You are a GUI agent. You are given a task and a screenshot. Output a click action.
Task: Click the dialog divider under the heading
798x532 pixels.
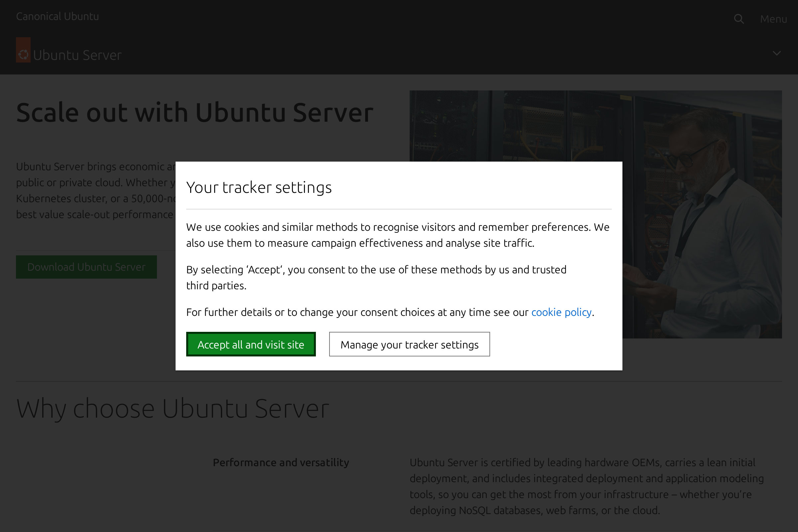point(399,209)
